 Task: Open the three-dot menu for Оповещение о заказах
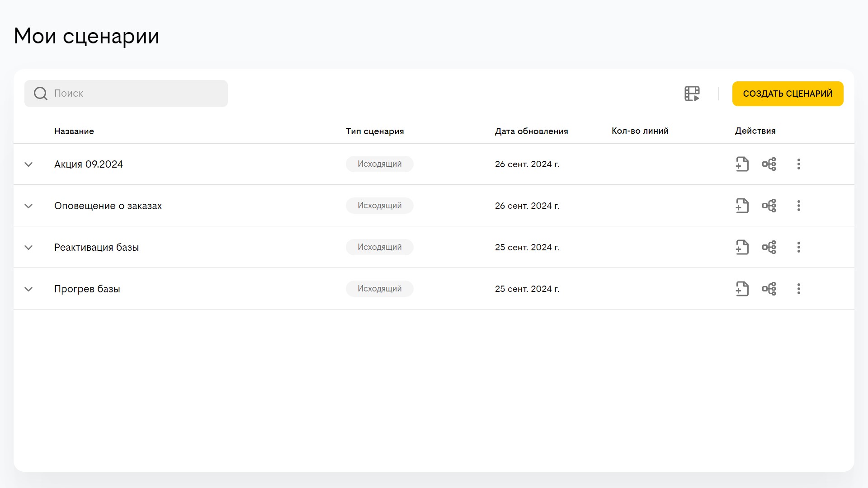[799, 206]
